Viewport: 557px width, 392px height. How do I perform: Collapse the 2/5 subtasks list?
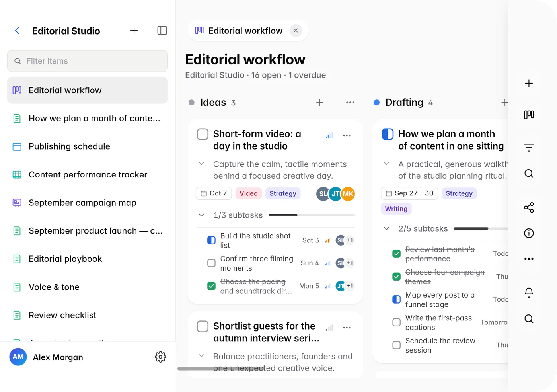tap(387, 228)
